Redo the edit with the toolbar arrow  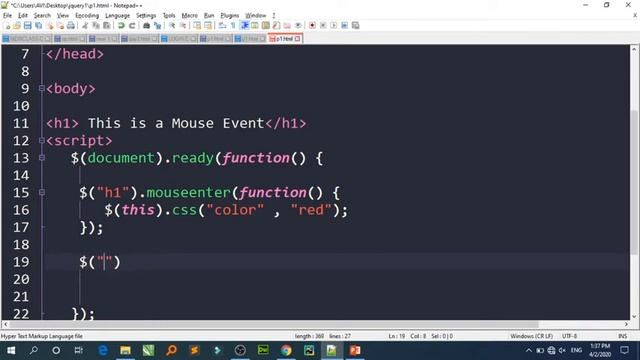132,25
